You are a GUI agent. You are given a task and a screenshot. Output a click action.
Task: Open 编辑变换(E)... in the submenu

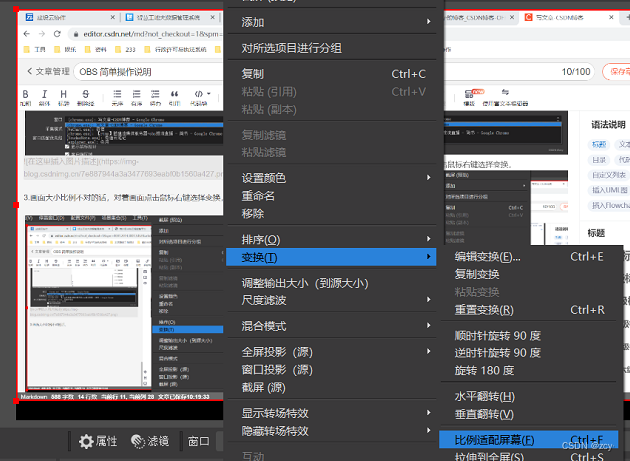(x=528, y=256)
